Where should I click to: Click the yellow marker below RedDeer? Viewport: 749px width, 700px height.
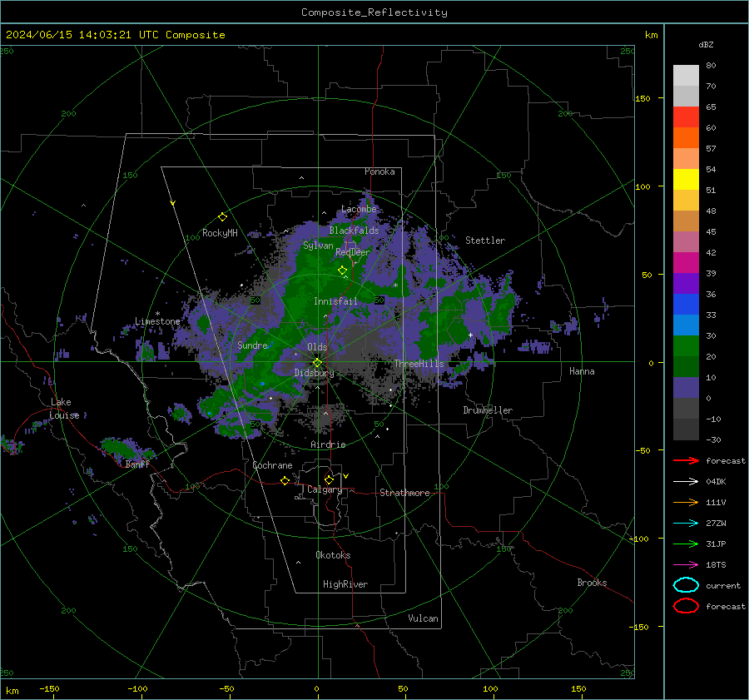[x=342, y=271]
